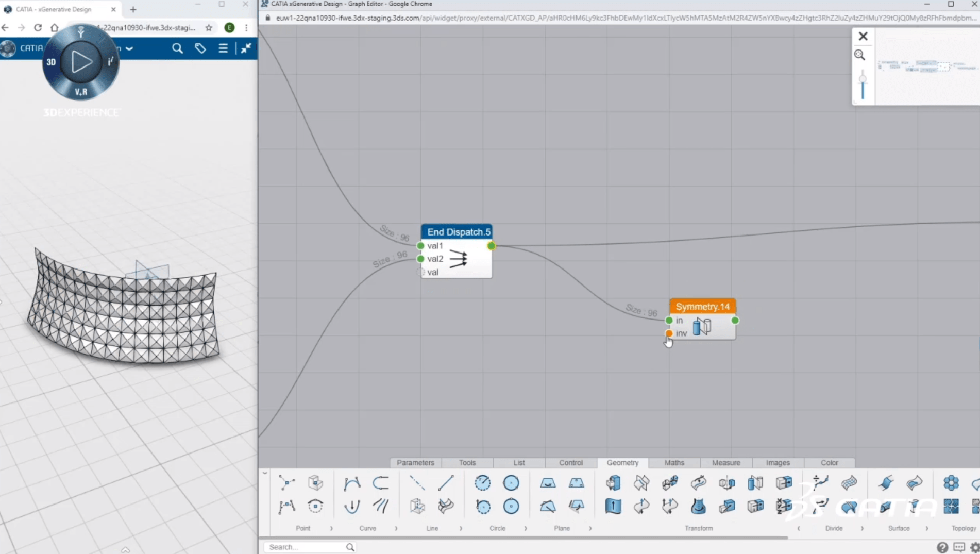Screen dimensions: 980x554
Task: Pick the hexagonal flower pattern Topology icon
Action: (951, 483)
